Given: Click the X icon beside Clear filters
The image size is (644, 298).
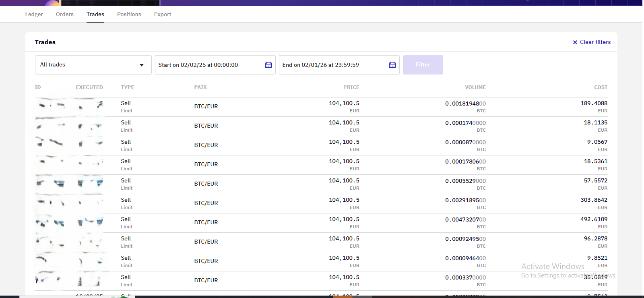Looking at the screenshot, I should pos(575,42).
